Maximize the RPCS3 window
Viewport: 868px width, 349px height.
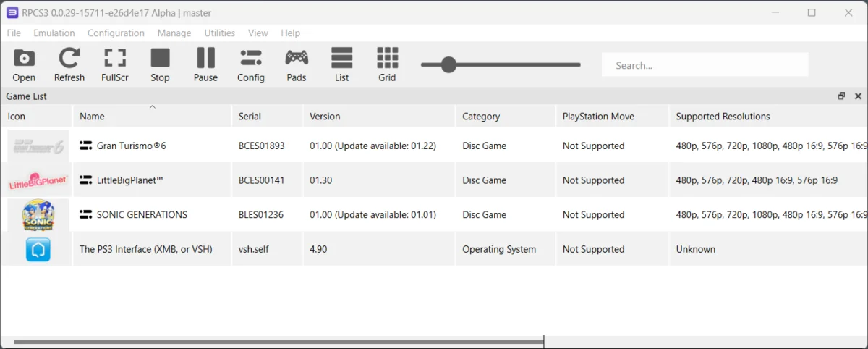pyautogui.click(x=812, y=12)
